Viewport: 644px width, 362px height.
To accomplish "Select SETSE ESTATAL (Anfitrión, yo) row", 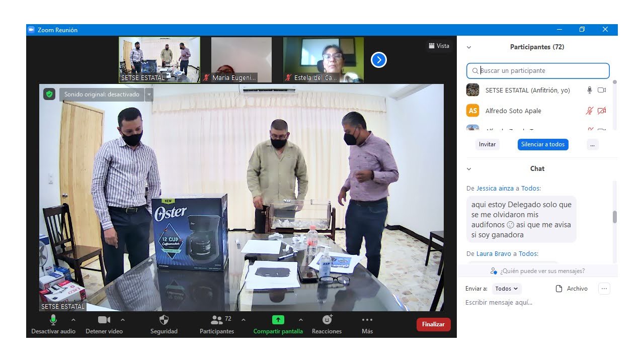I will tap(537, 90).
